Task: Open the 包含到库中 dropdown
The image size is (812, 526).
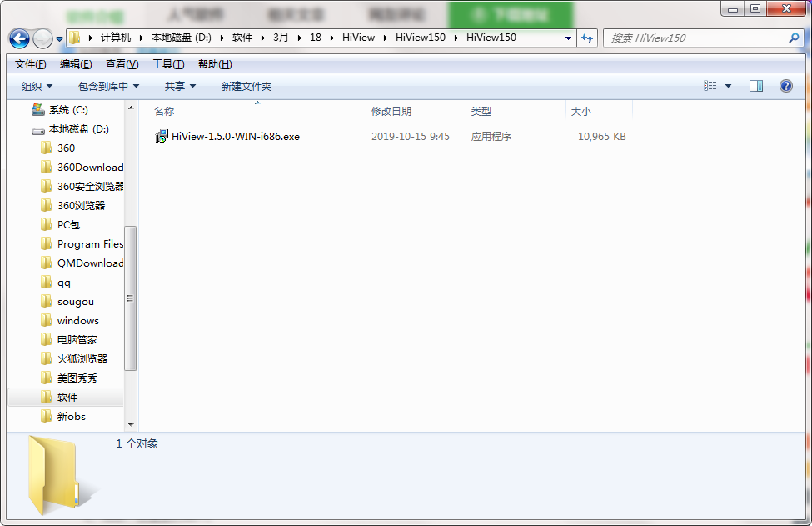Action: point(109,86)
